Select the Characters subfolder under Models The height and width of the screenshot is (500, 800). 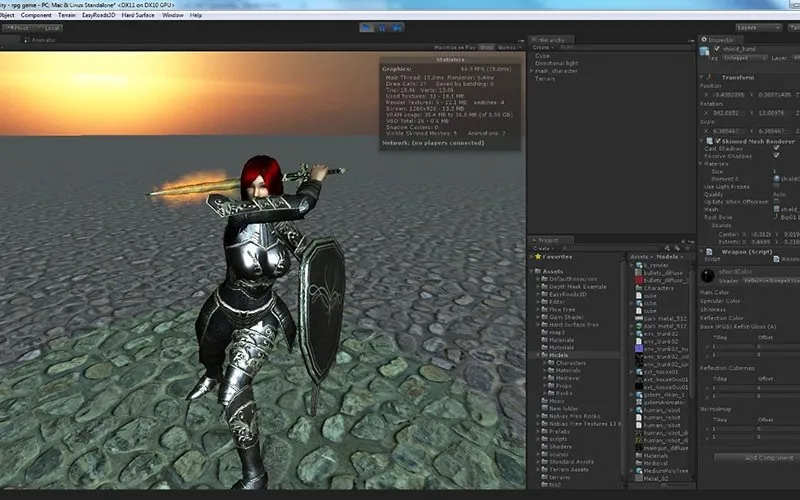click(x=570, y=363)
